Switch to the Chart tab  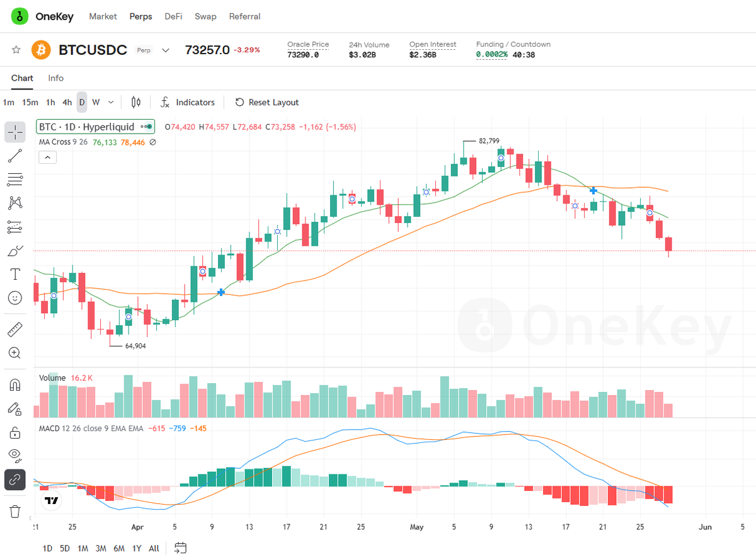[22, 78]
